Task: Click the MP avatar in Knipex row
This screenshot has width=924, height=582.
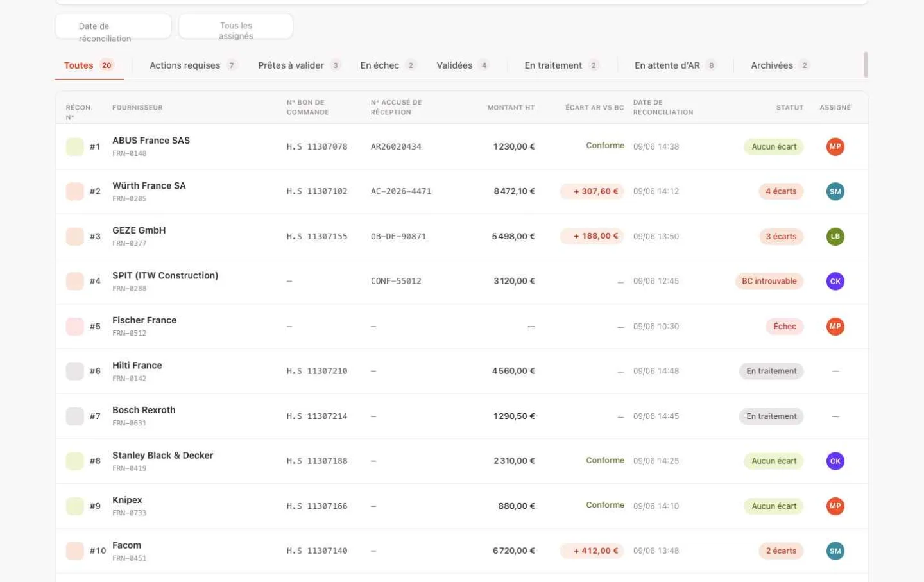Action: tap(835, 506)
